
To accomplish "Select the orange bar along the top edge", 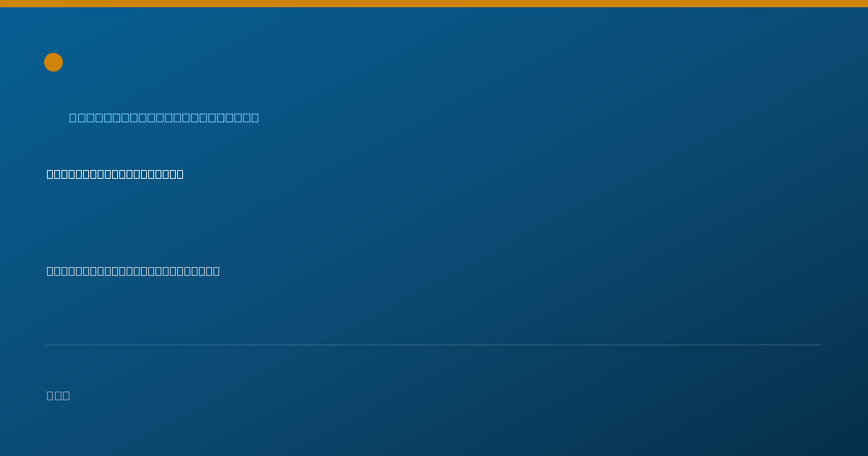I will (434, 4).
